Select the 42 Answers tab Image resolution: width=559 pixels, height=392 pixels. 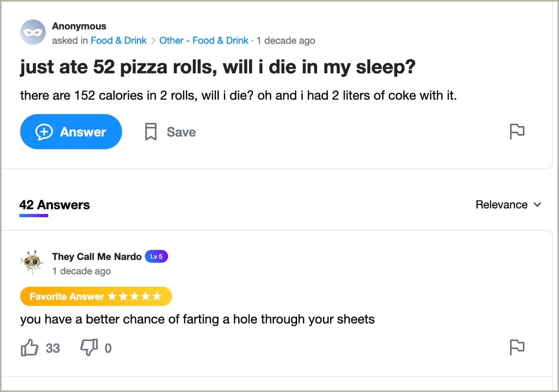(x=55, y=205)
